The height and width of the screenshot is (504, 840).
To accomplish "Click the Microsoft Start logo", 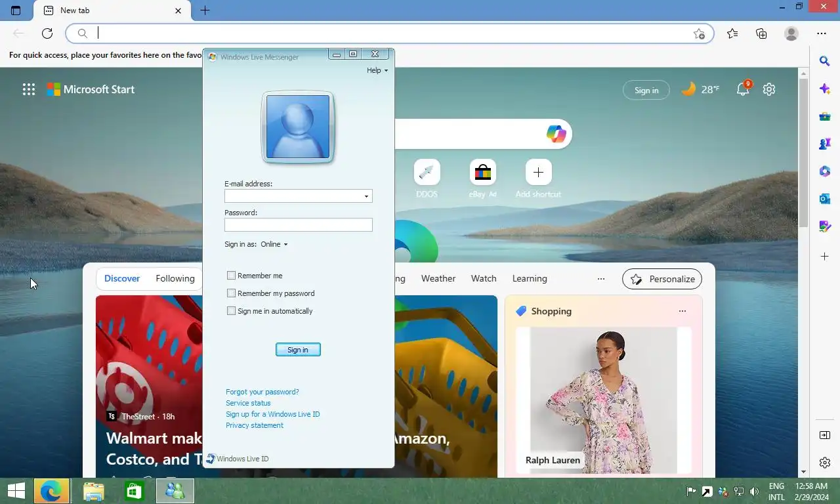I will (91, 89).
